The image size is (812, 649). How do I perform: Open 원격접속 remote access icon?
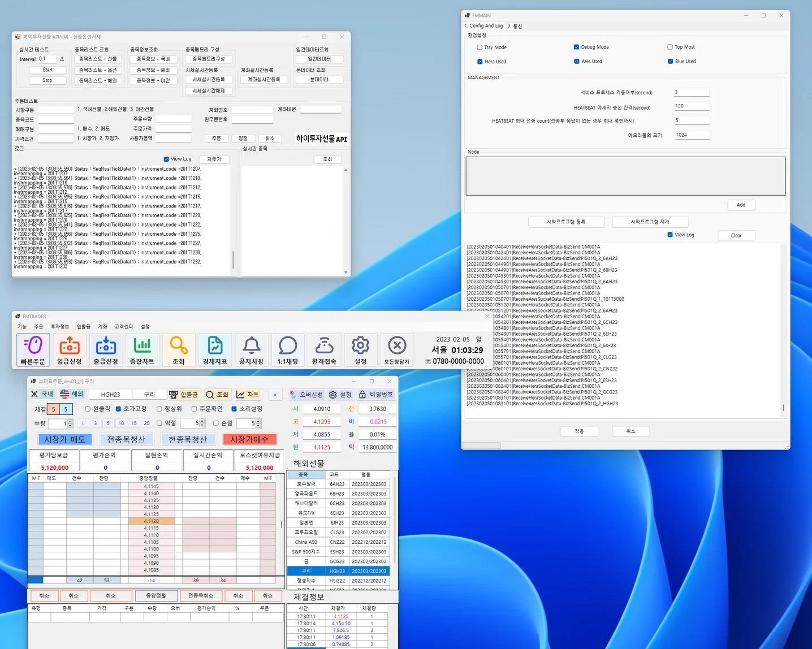324,349
